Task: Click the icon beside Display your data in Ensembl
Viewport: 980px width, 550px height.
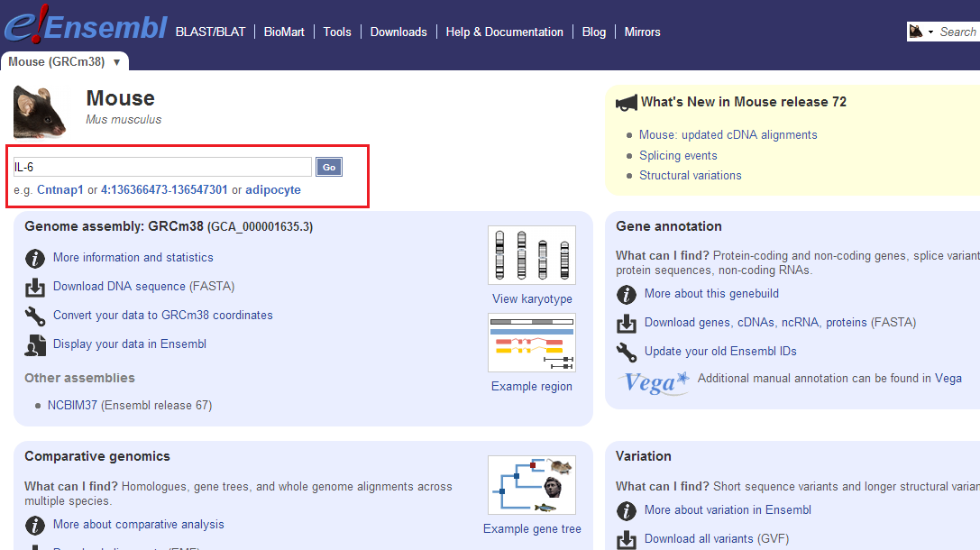Action: click(35, 345)
